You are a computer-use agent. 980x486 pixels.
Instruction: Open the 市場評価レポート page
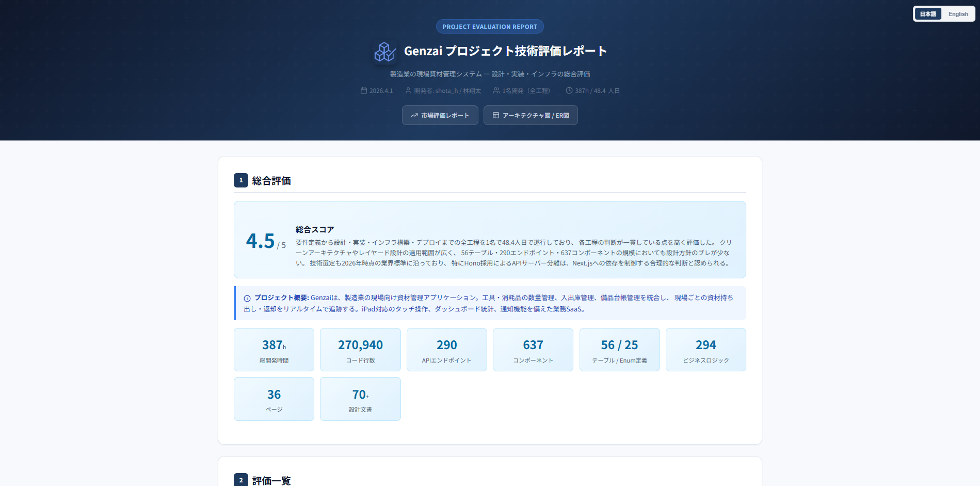tap(440, 115)
